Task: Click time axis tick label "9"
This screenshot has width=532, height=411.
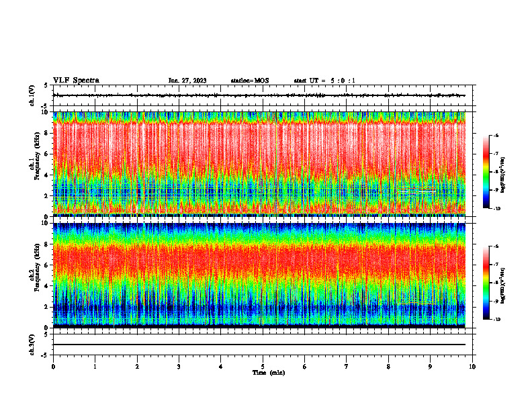Action: [x=430, y=367]
